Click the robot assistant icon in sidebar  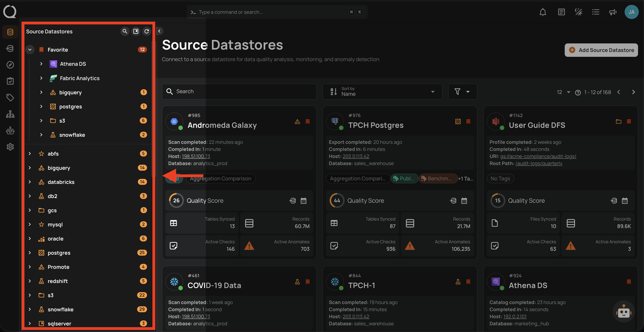(x=10, y=130)
